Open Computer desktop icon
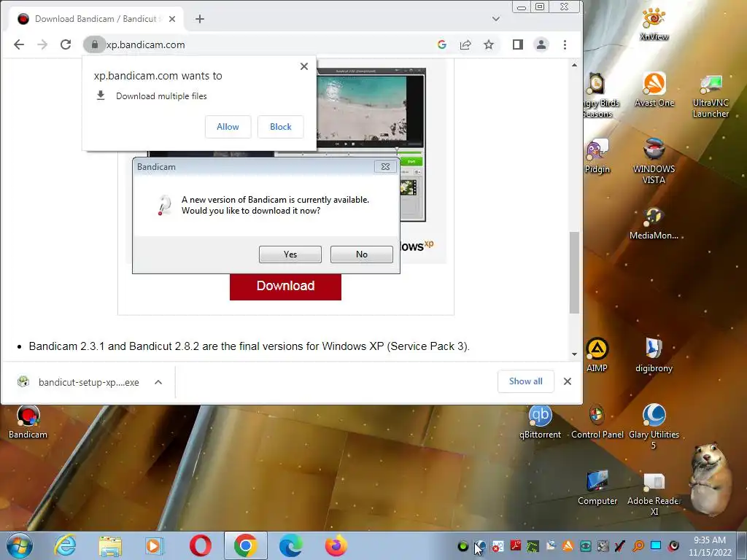Screen dimensions: 747x560 pyautogui.click(x=597, y=488)
